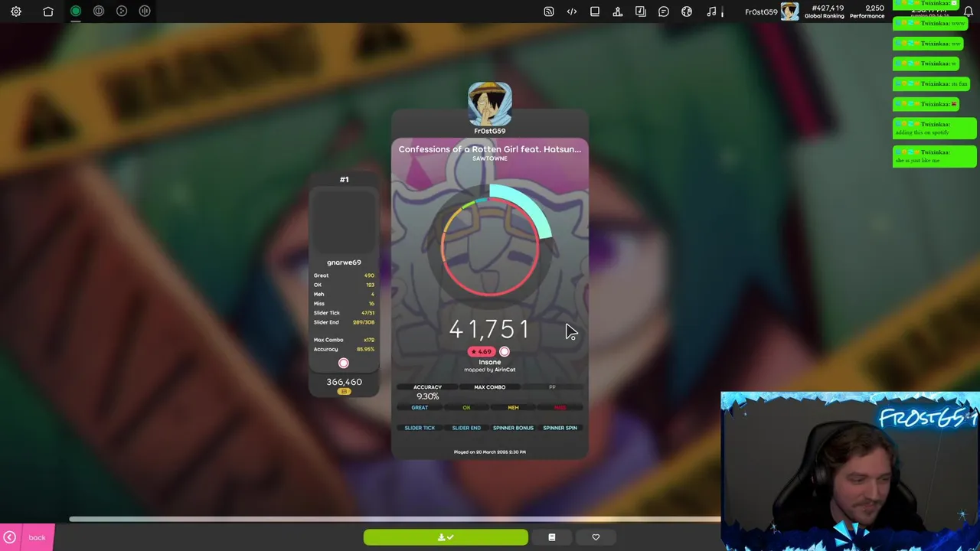This screenshot has height=551, width=980.
Task: Click the Insane difficulty name
Action: point(490,362)
